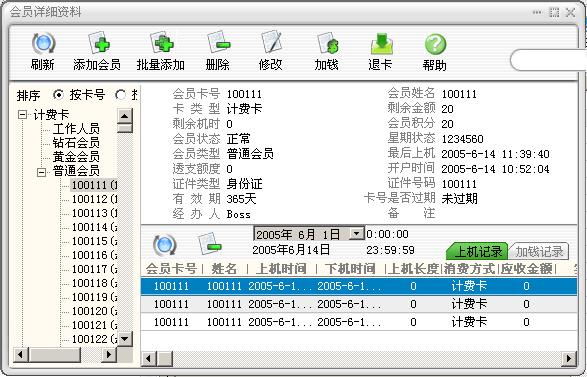Select the 普通会员 tree label
This screenshot has width=587, height=377.
(x=76, y=171)
